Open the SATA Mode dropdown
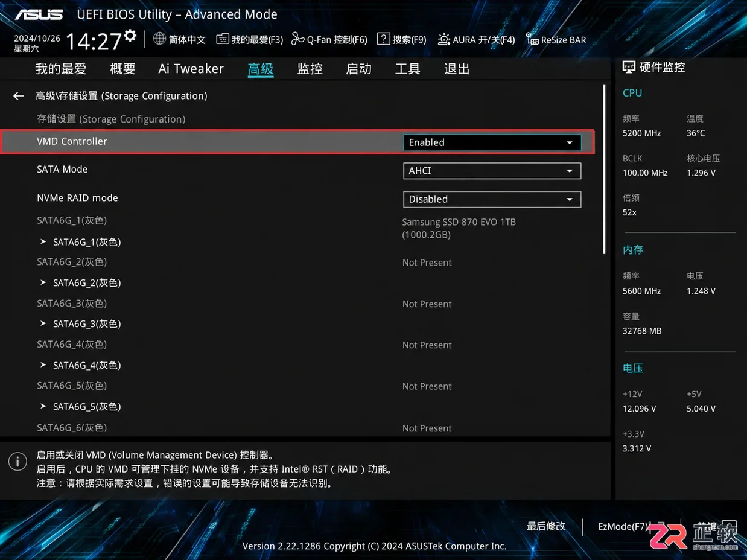The width and height of the screenshot is (747, 560). [x=492, y=171]
